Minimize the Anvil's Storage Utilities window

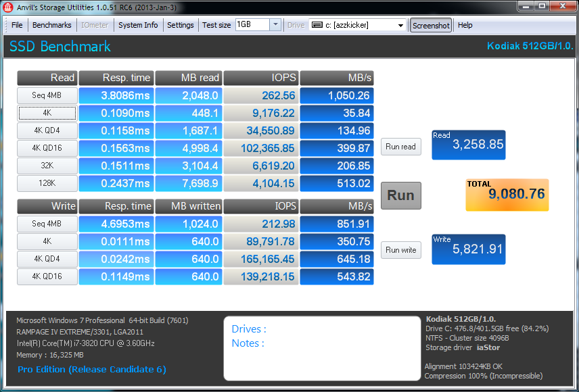click(526, 6)
